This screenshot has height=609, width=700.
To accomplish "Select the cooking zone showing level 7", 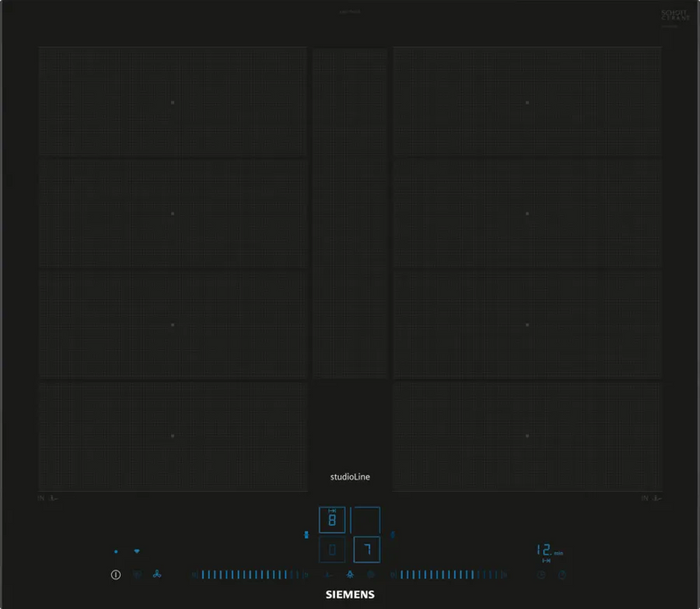I will [x=367, y=549].
